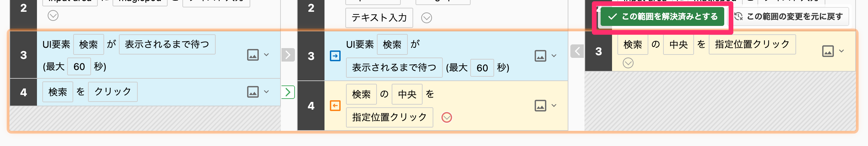
Task: Expand circled chevron next to テキスト入力
Action: (x=427, y=18)
